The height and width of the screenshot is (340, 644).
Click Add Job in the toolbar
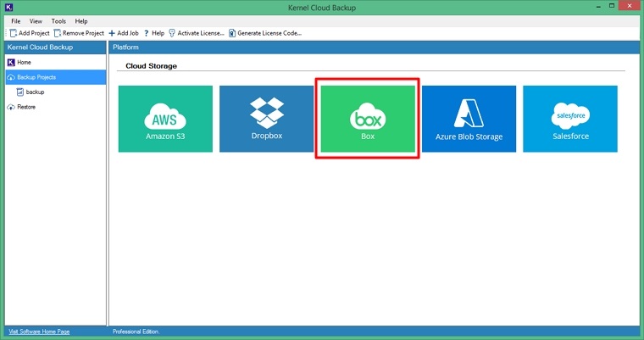click(x=124, y=33)
